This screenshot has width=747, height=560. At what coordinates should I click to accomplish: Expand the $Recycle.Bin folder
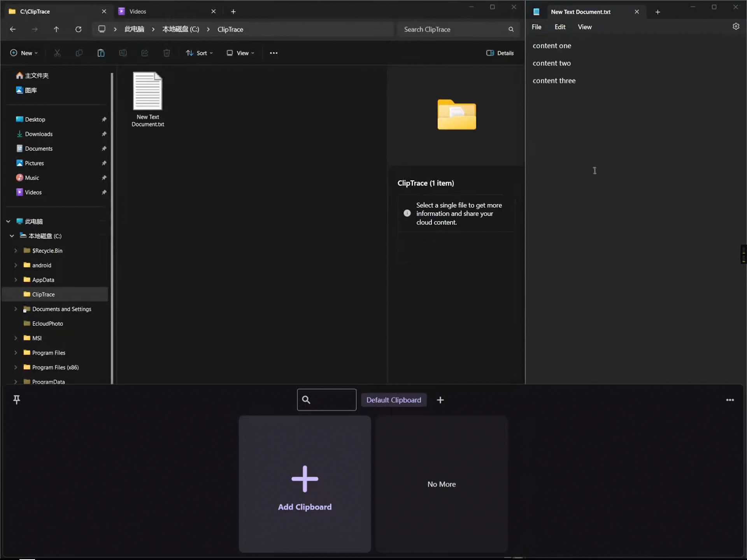[16, 250]
